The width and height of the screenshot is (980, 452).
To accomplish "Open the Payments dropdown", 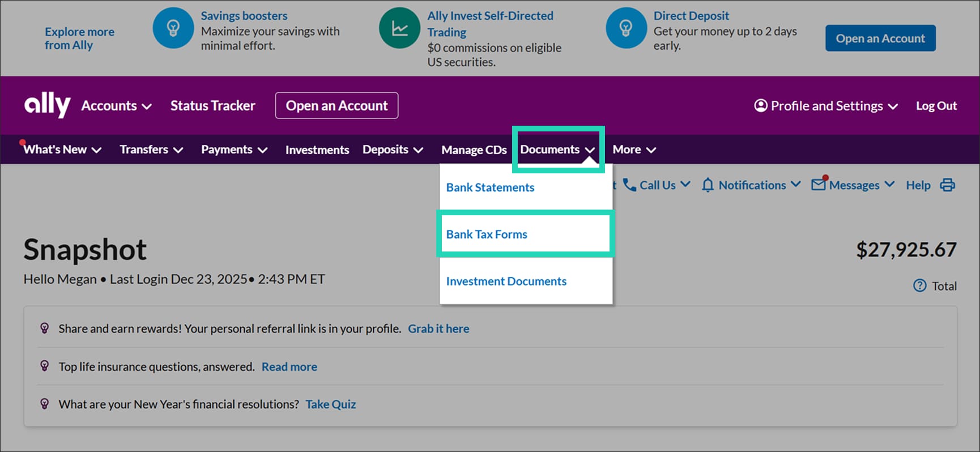I will coord(234,150).
